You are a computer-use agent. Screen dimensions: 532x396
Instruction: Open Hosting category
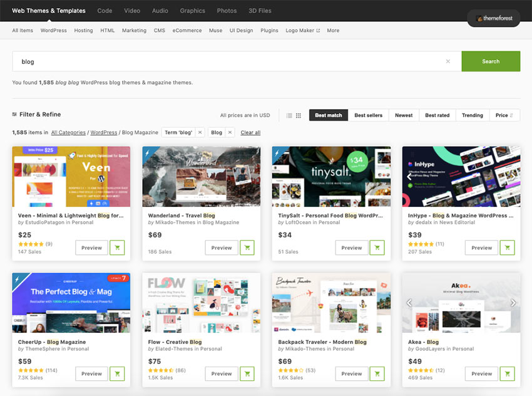point(83,31)
